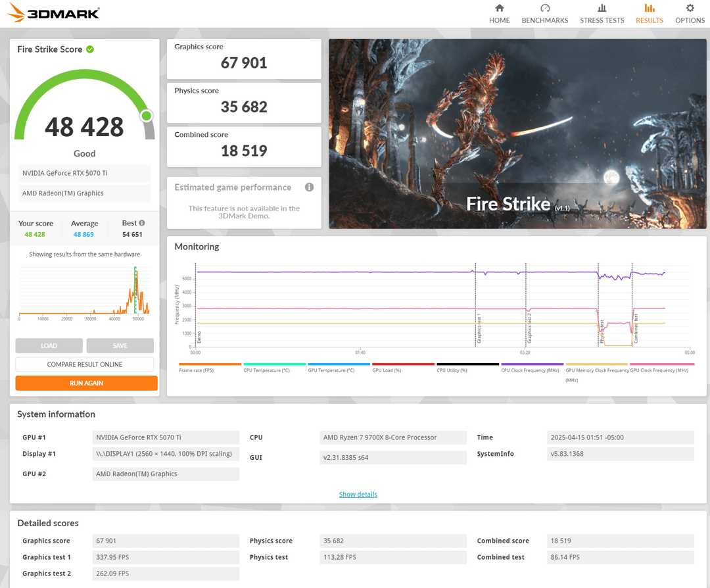Click NVIDIA GeForce RTX 5070 Ti under score gauge
710x588 pixels.
(x=85, y=173)
